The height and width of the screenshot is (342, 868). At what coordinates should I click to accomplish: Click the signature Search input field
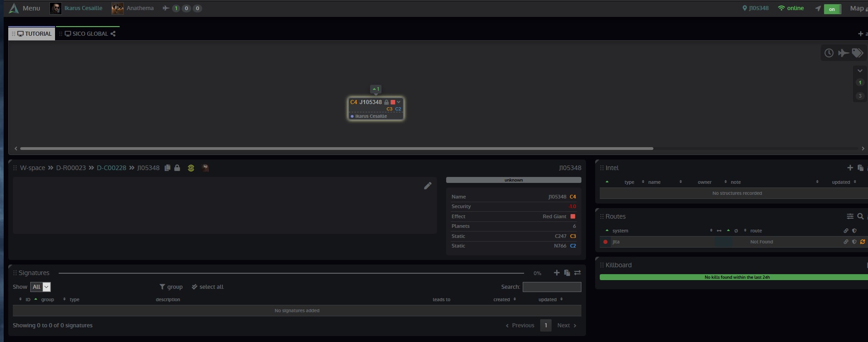click(552, 287)
